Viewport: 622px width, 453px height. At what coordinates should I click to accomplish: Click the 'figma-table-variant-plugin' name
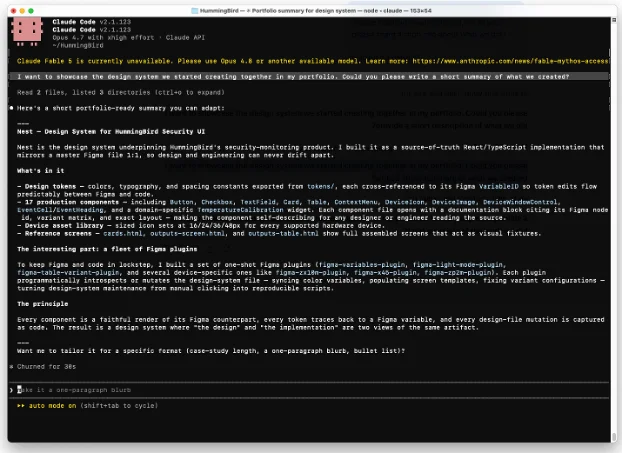click(x=68, y=273)
